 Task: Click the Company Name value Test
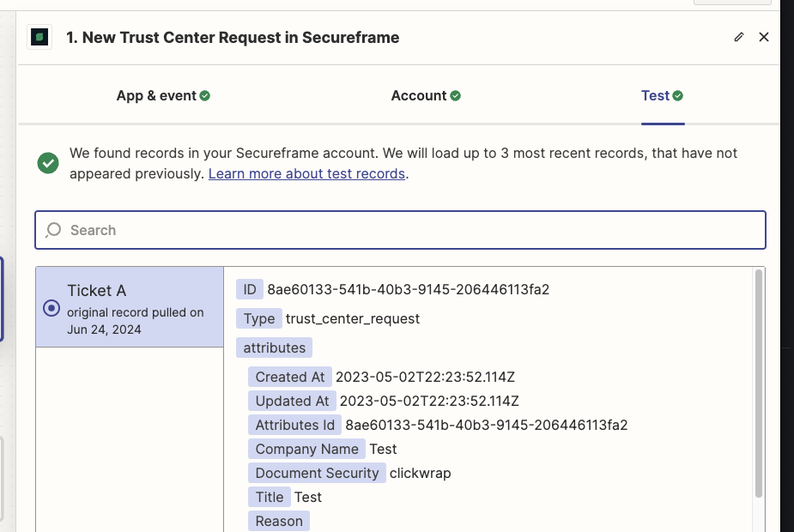click(383, 449)
